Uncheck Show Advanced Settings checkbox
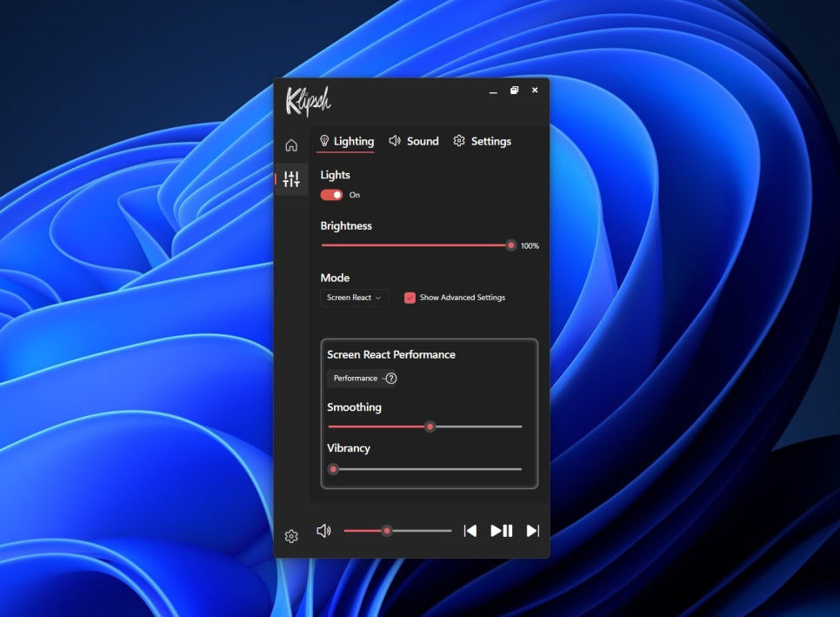Viewport: 840px width, 617px height. point(410,298)
